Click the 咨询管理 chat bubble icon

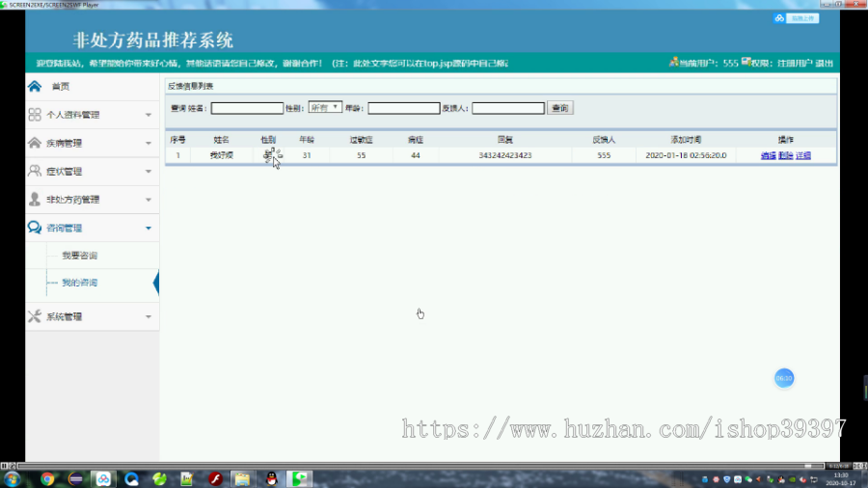35,228
